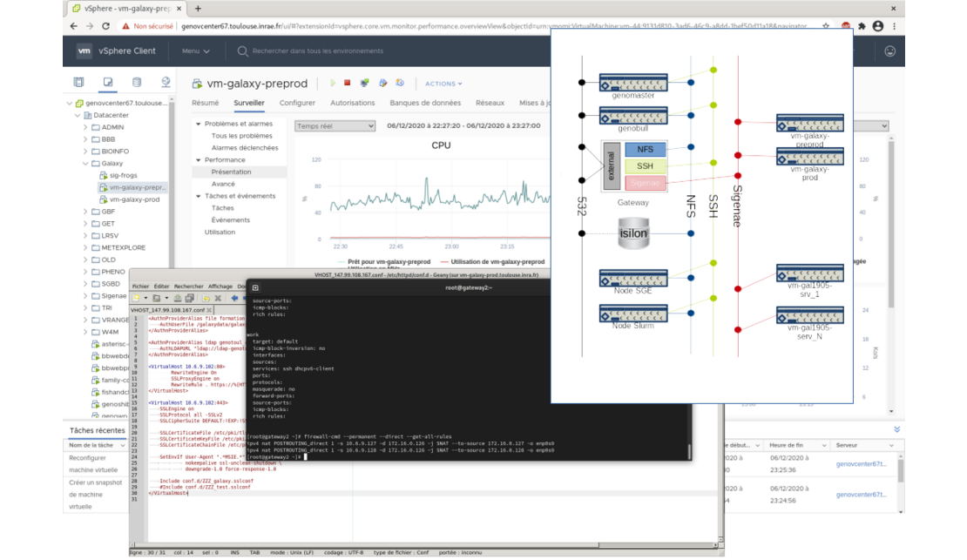The image size is (967, 560).
Task: Open Hosts and Clusters view icon
Action: pos(79,81)
